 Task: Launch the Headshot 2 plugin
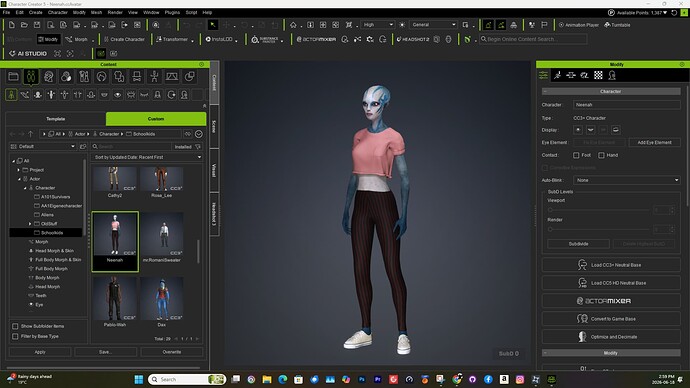(x=412, y=39)
